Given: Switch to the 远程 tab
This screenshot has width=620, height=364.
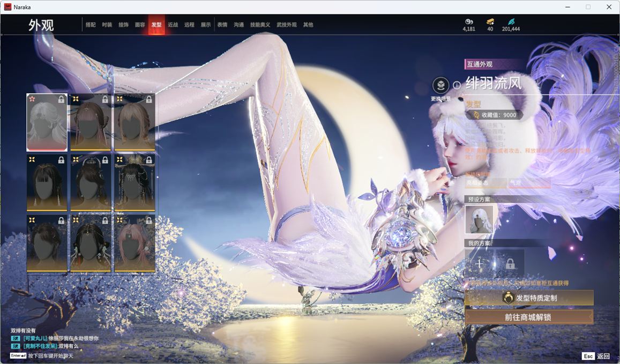Looking at the screenshot, I should (189, 25).
